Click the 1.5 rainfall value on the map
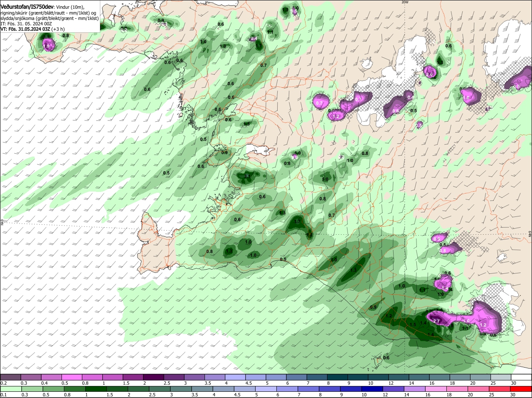This screenshot has width=532, height=398. tap(413, 325)
